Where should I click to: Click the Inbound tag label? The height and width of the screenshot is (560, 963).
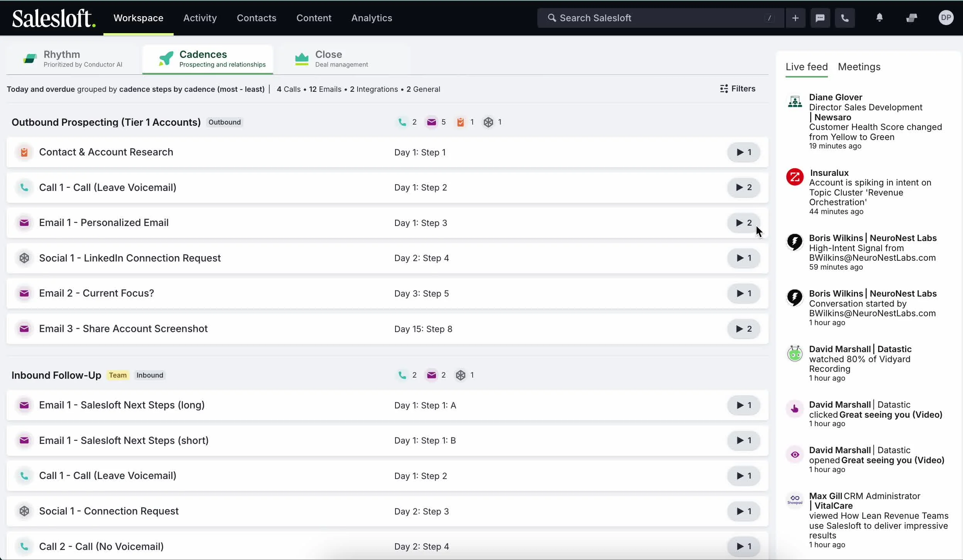(150, 375)
